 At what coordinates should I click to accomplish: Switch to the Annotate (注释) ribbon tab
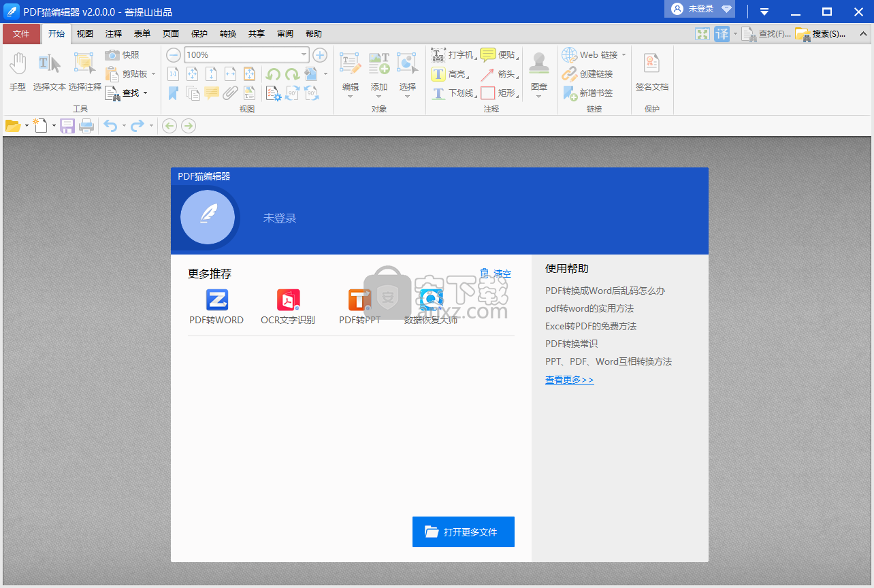[114, 34]
